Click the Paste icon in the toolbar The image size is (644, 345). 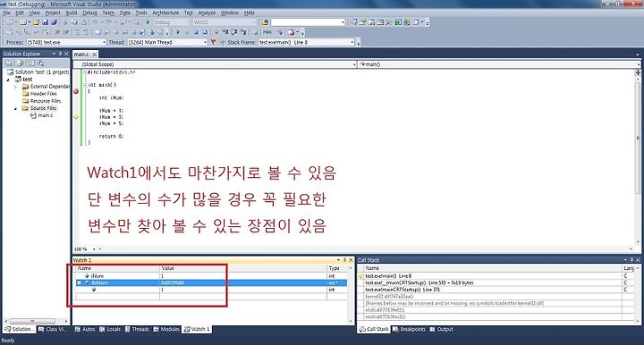[84, 22]
